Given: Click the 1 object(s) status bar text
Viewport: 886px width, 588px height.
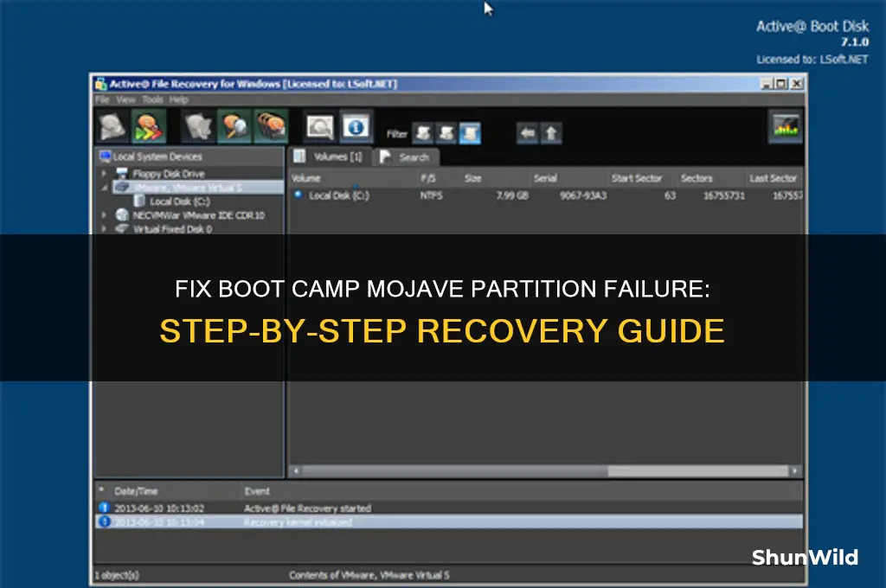Looking at the screenshot, I should click(x=117, y=575).
